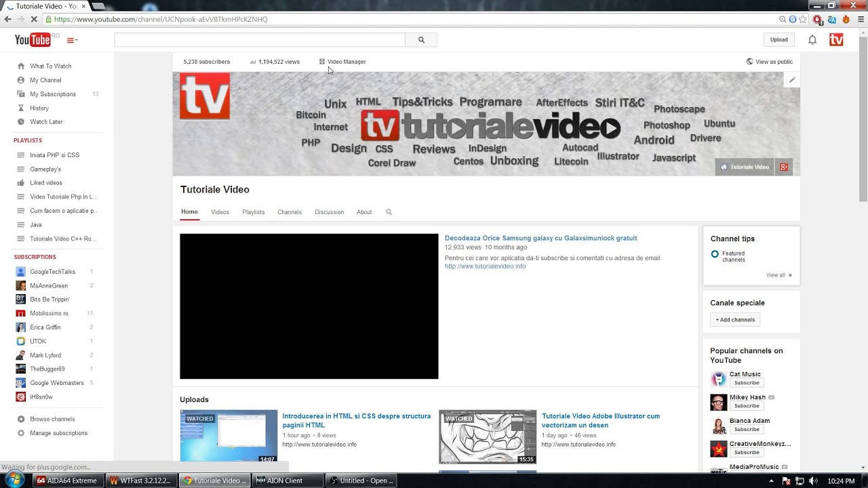The height and width of the screenshot is (488, 868).
Task: Open the History page
Action: point(39,108)
